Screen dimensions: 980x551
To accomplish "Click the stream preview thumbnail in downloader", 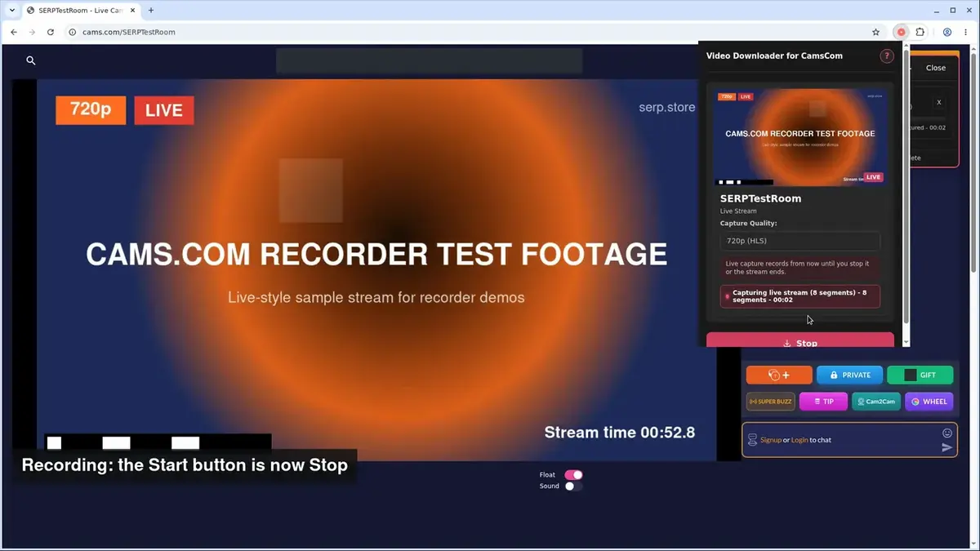I will point(800,137).
